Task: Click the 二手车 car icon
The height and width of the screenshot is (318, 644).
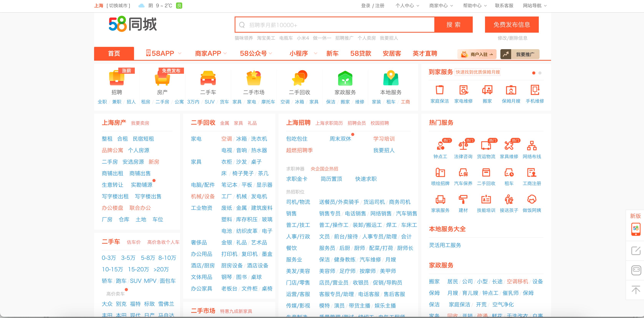Action: click(208, 78)
